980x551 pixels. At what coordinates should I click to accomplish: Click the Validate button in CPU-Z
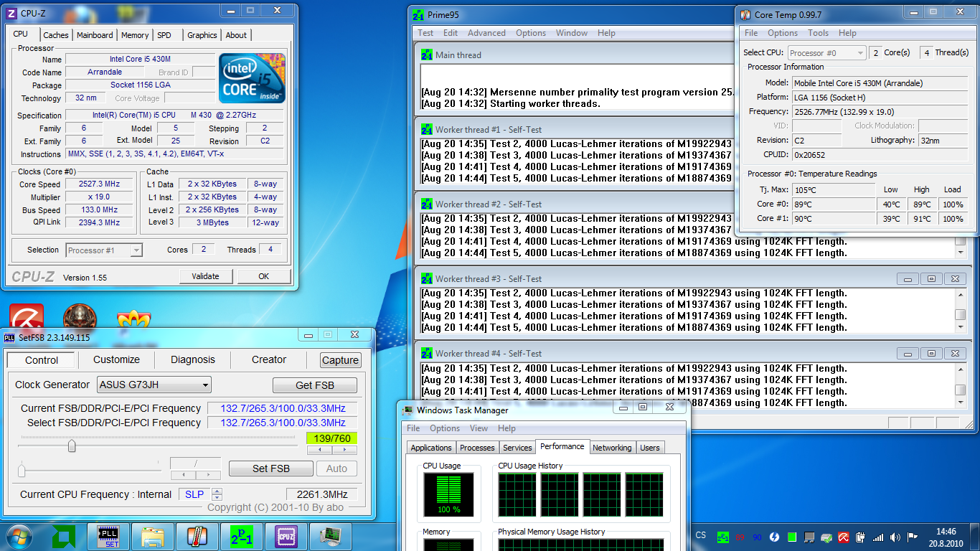[x=205, y=276]
